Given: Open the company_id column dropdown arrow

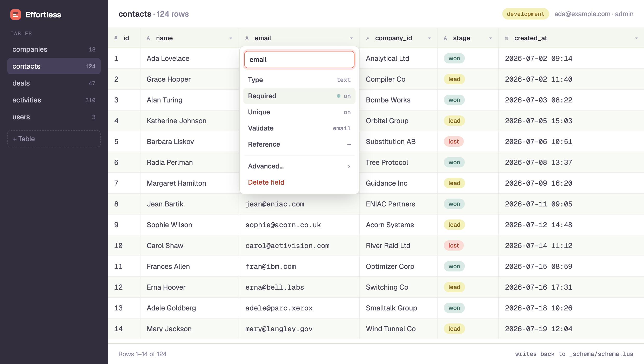Looking at the screenshot, I should tap(429, 38).
